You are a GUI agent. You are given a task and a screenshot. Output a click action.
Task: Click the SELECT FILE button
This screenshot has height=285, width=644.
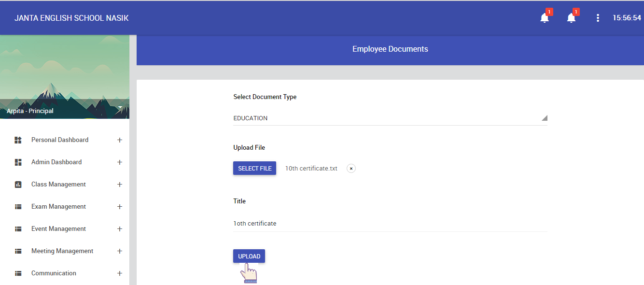(x=254, y=168)
